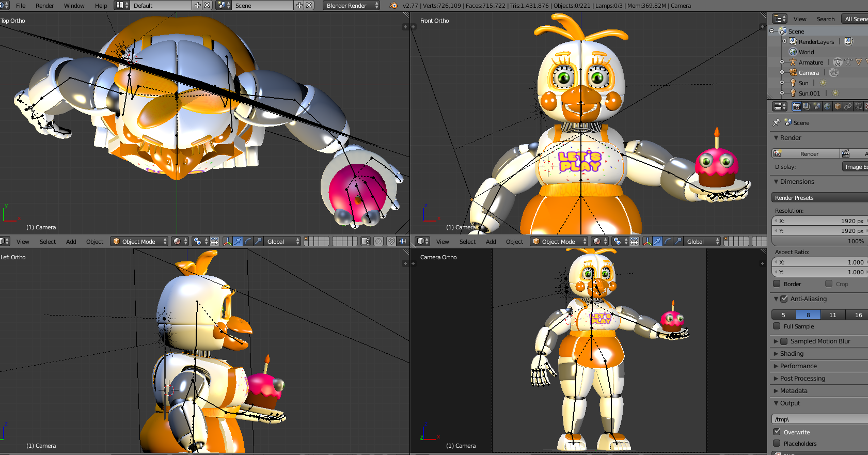Click the RenderLayers data icon in outliner
Image resolution: width=868 pixels, height=455 pixels.
click(848, 41)
